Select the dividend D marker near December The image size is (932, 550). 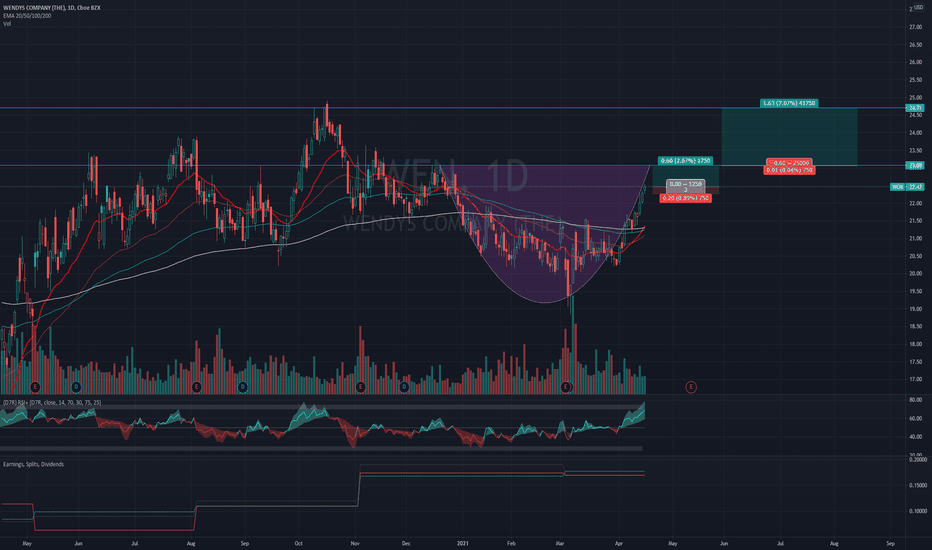[x=404, y=387]
